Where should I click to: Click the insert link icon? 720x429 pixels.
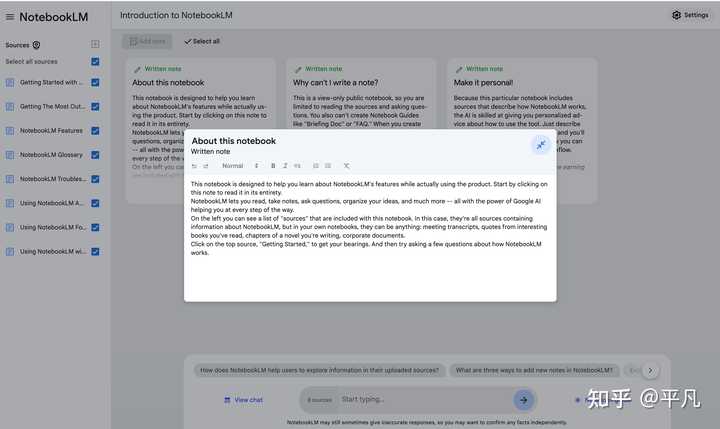(297, 166)
